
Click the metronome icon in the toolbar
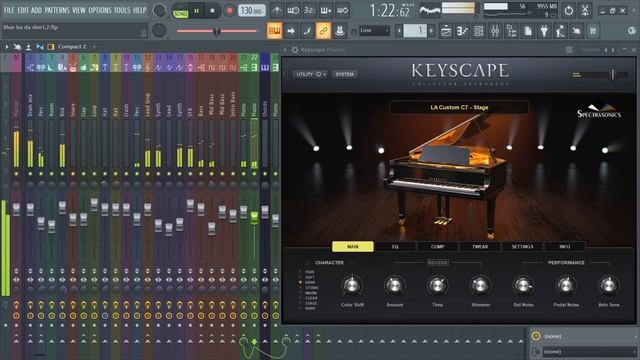click(277, 11)
